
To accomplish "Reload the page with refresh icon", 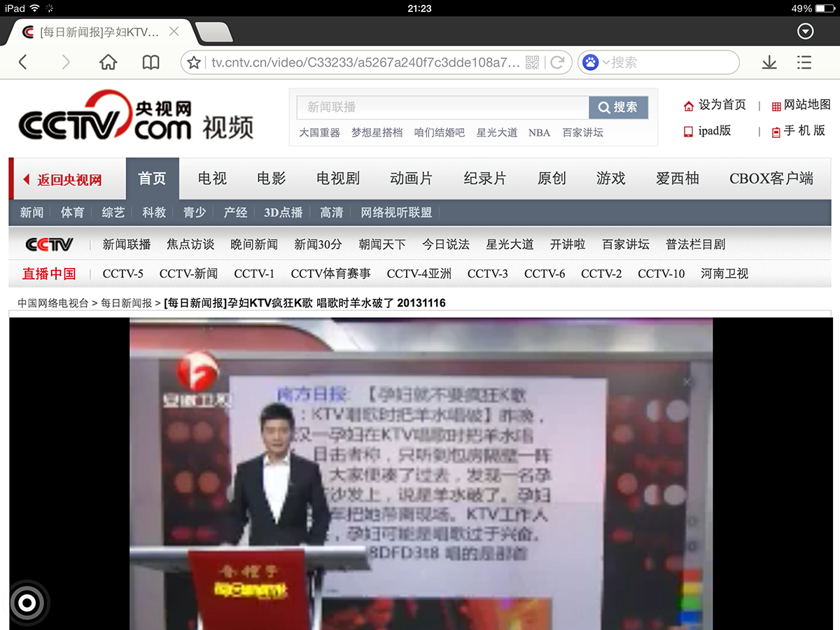I will 558,62.
